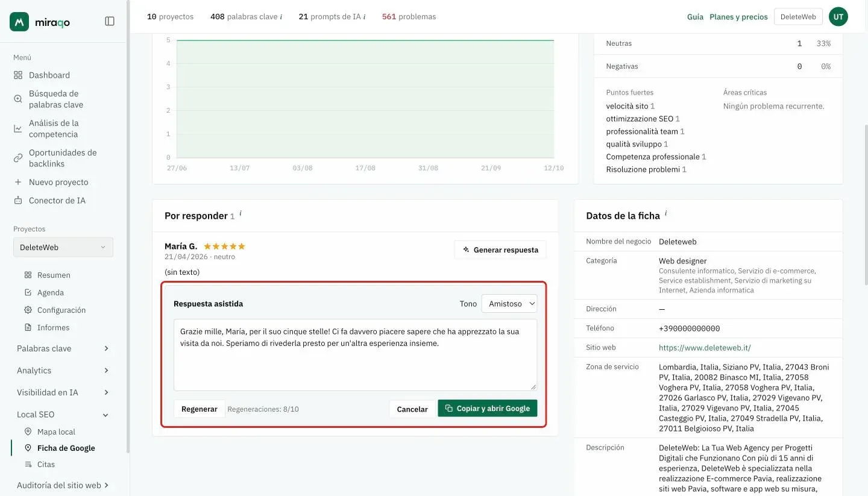
Task: Click the 21 prompts de IA counter
Action: 332,17
